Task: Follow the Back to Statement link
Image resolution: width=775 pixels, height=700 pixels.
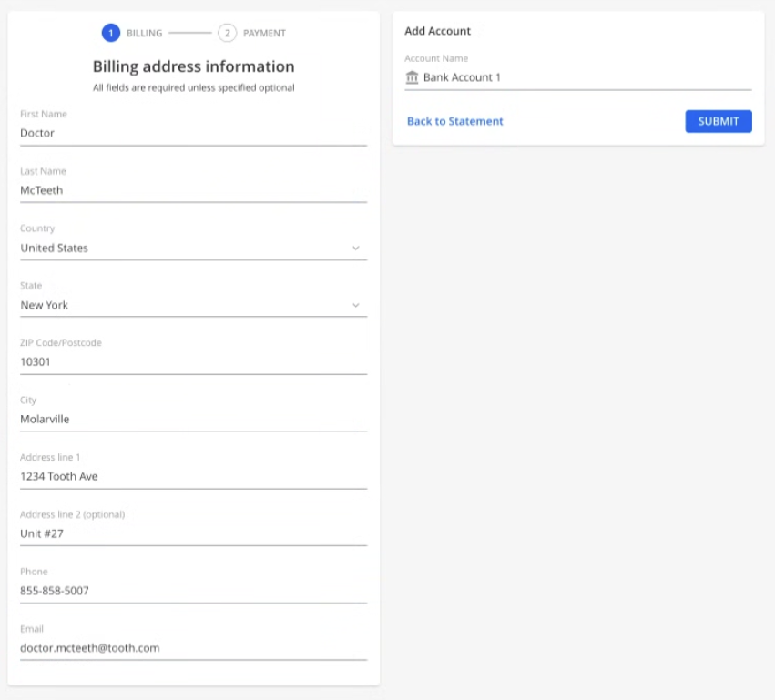Action: click(x=454, y=121)
